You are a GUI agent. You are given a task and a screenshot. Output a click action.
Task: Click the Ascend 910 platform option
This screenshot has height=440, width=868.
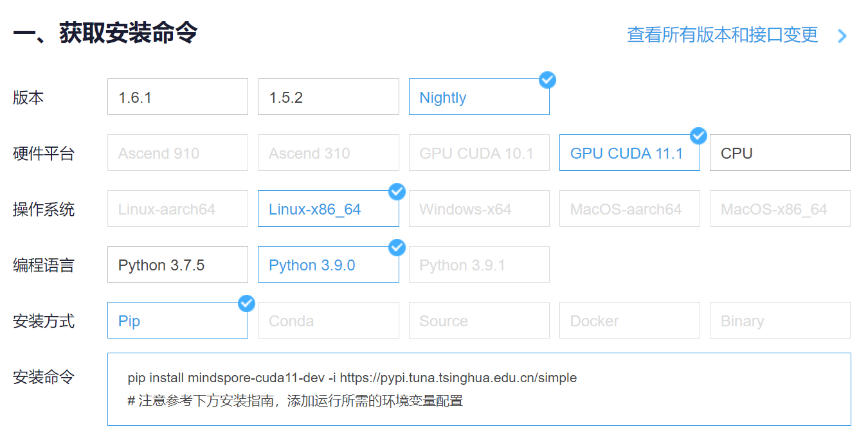[x=177, y=153]
